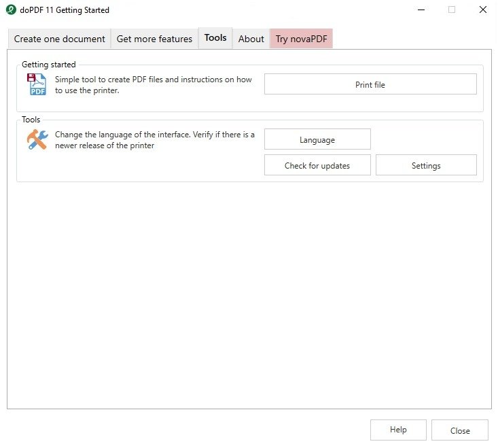The height and width of the screenshot is (448, 498).
Task: Open the Get more features tab
Action: click(x=154, y=39)
